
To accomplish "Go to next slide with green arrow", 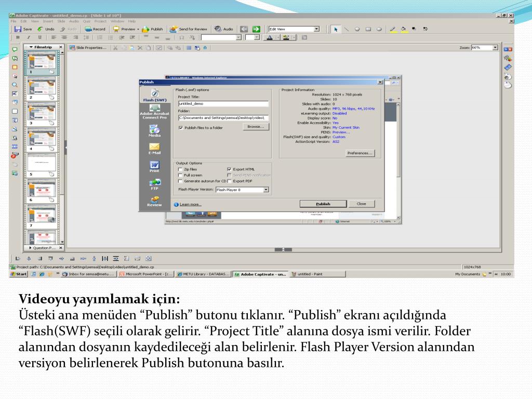I will coord(256,29).
